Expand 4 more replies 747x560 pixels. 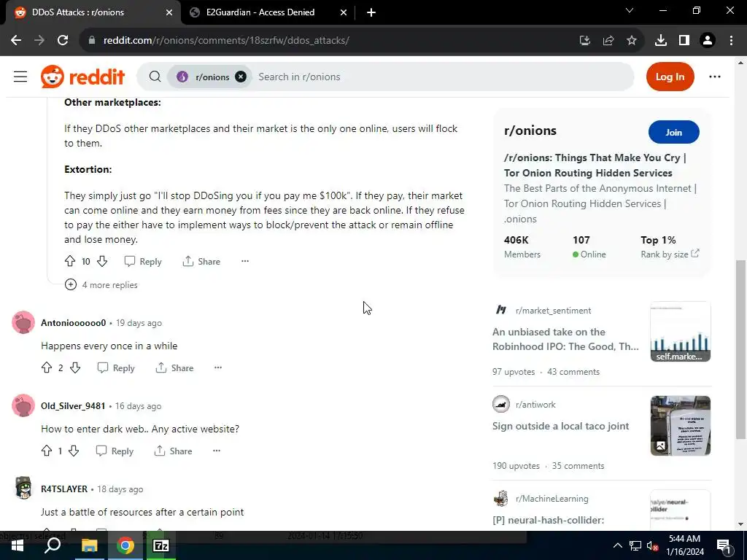pyautogui.click(x=101, y=285)
